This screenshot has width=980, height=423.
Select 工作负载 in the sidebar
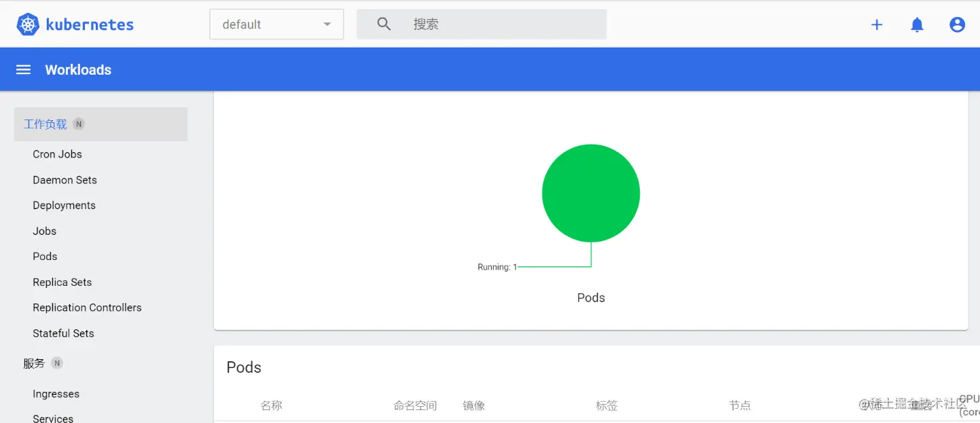click(101, 124)
